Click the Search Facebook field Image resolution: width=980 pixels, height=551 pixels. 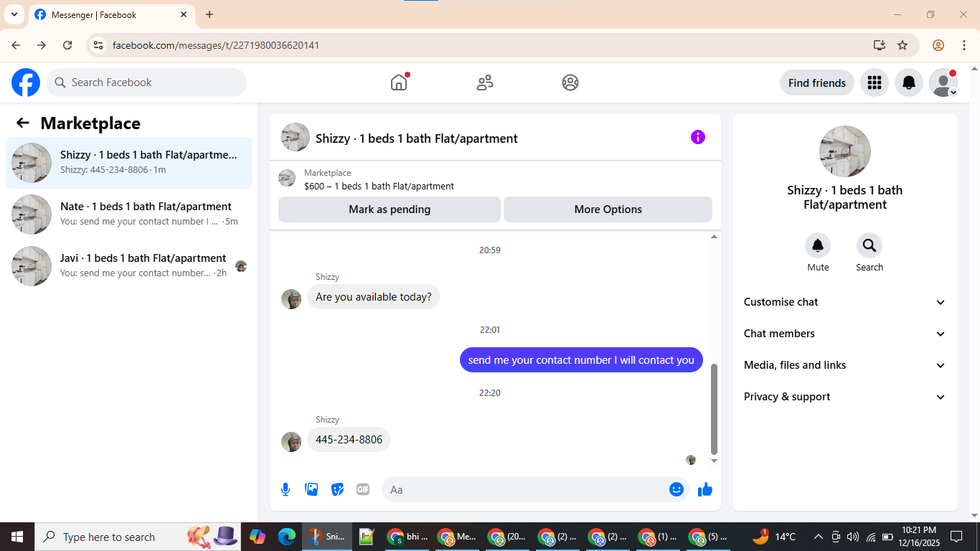(x=146, y=83)
